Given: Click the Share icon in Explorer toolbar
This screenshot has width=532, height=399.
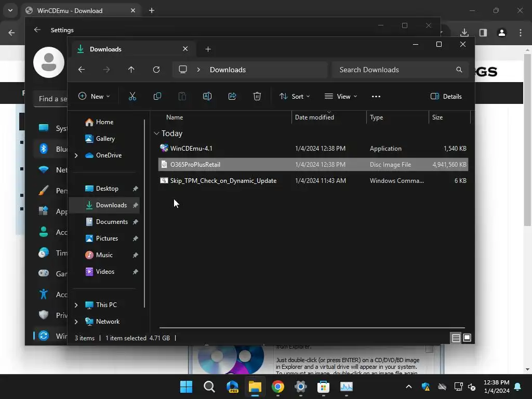Looking at the screenshot, I should (232, 96).
